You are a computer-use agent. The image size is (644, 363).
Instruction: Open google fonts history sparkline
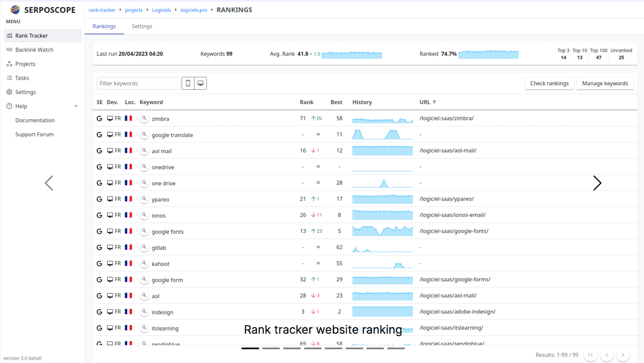coord(382,231)
